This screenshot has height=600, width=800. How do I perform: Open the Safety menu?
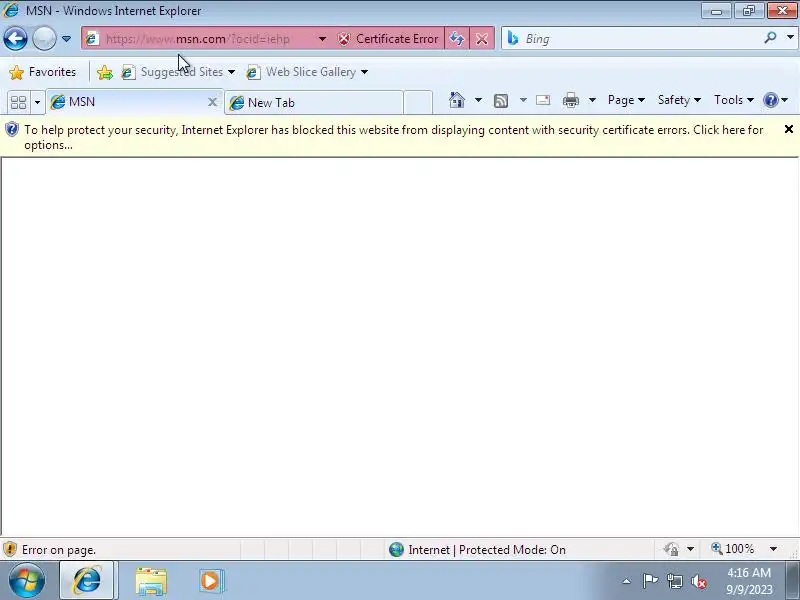[x=679, y=100]
